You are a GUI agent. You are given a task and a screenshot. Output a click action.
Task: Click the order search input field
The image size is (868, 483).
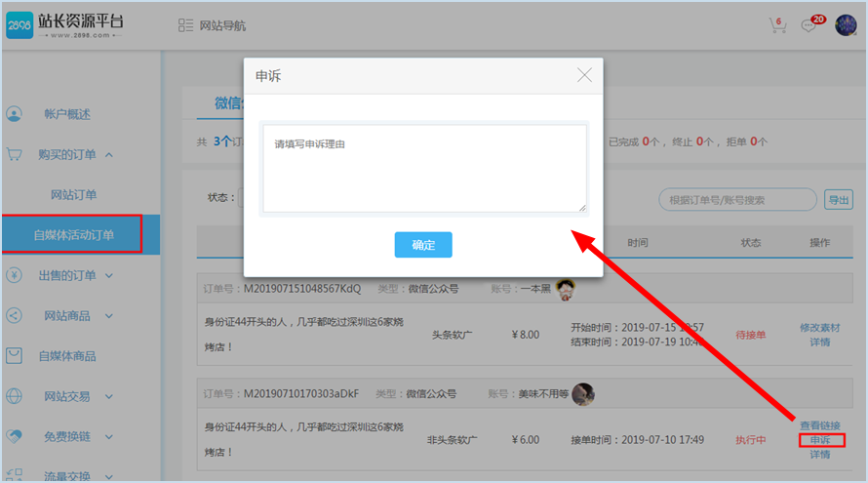(736, 200)
